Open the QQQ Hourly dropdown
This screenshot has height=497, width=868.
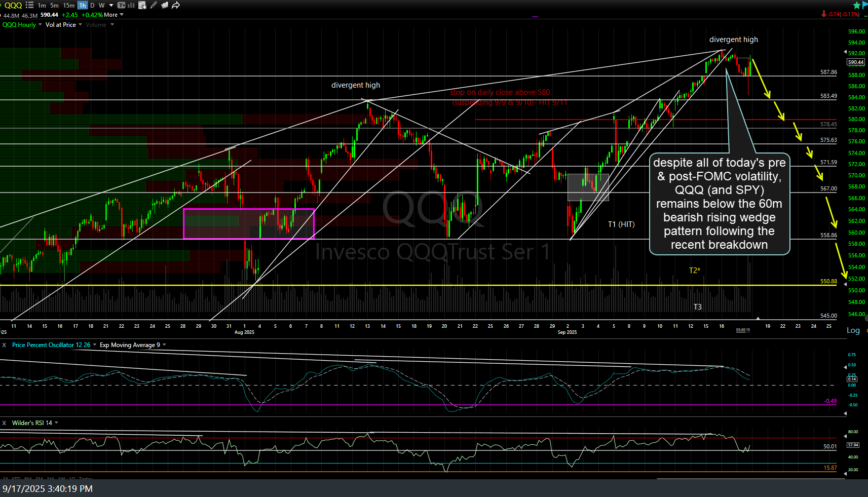[21, 24]
